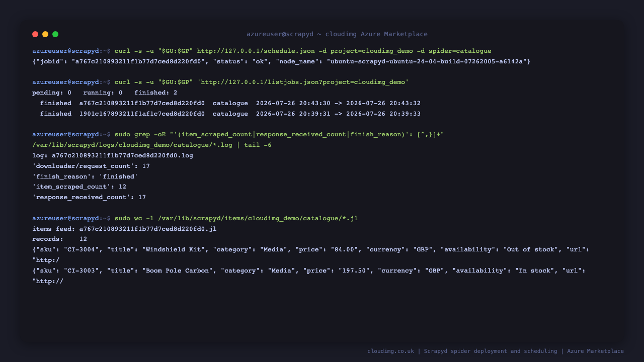Screen dimensions: 644x362
Task: Click the log path line ending 'tail -6'
Action: (x=152, y=145)
